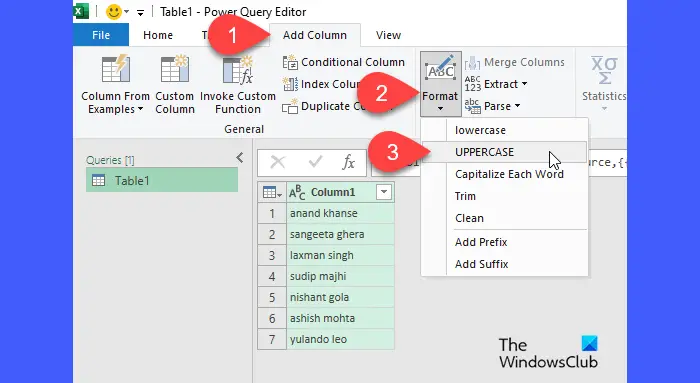The width and height of the screenshot is (700, 383).
Task: Click the ABC data type icon of Column1
Action: [x=297, y=193]
